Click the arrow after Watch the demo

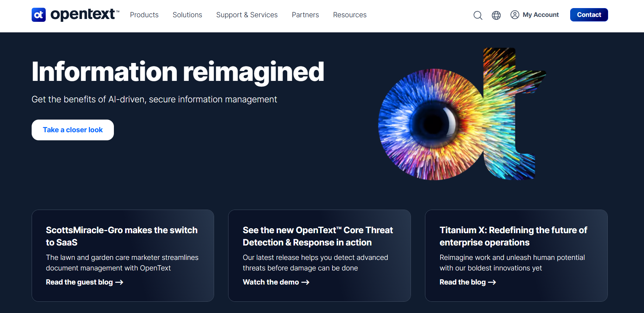(305, 282)
